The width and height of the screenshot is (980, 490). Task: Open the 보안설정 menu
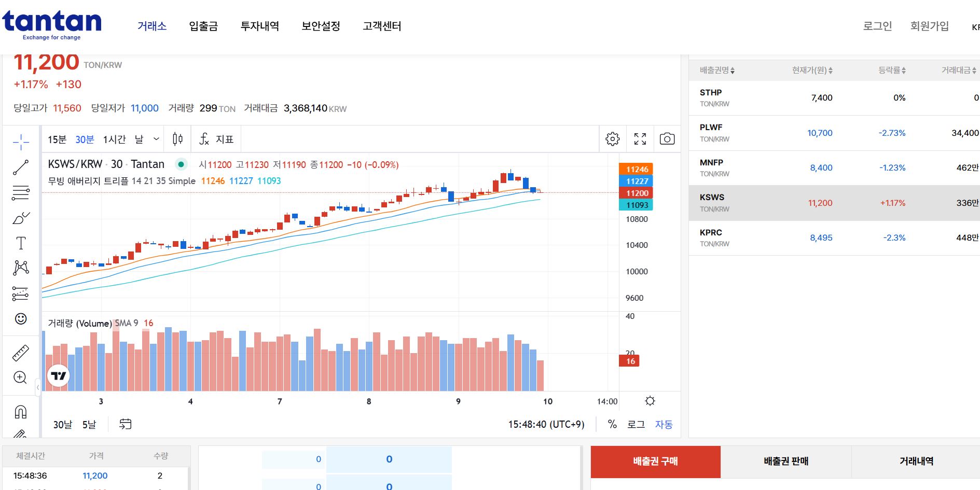321,26
